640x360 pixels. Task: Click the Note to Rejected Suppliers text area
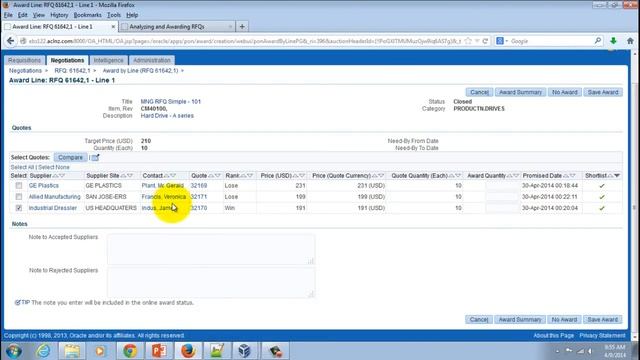tap(211, 282)
